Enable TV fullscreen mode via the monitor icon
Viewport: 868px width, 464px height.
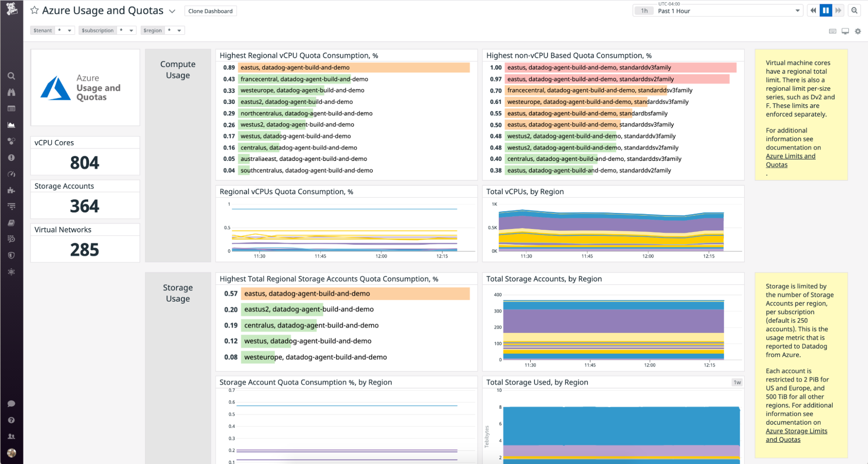coord(845,31)
